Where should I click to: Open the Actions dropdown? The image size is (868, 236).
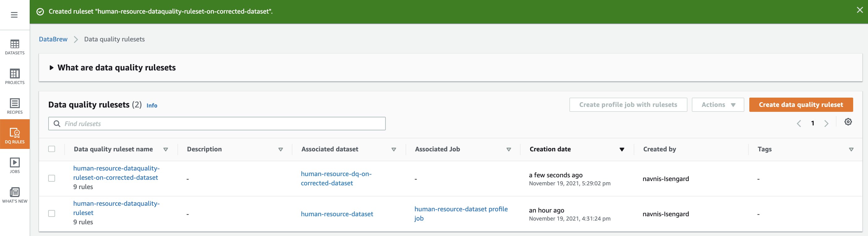718,105
